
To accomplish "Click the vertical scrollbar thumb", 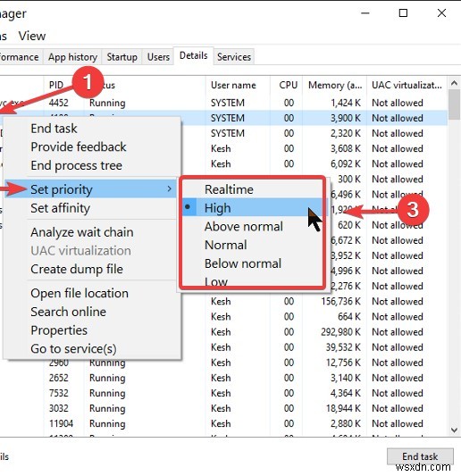I will click(455, 104).
